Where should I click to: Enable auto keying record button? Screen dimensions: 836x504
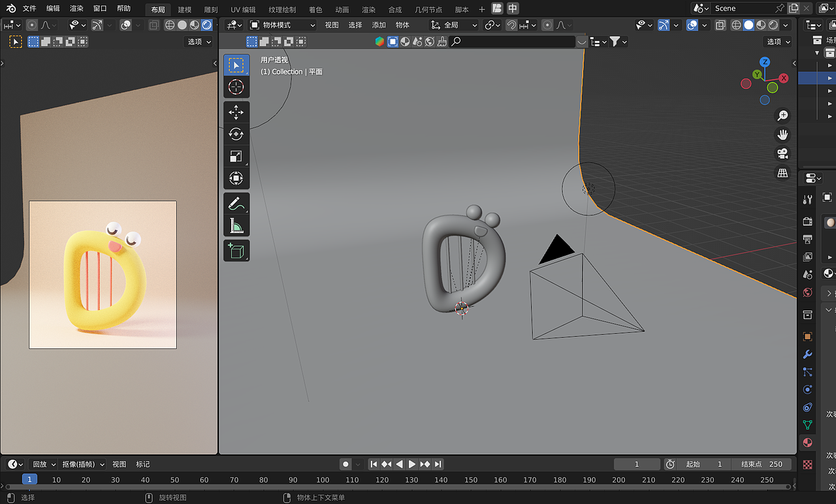coord(346,464)
